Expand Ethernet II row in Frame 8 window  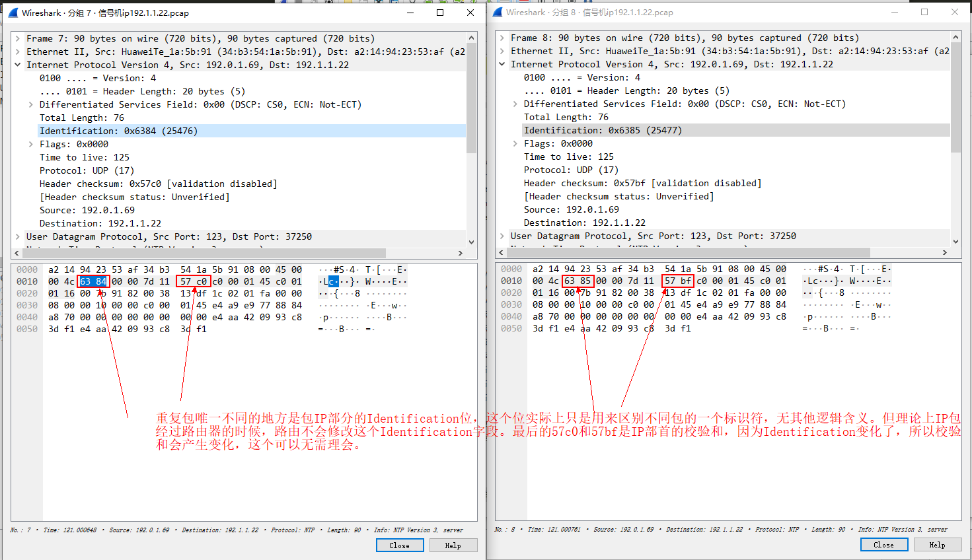[502, 51]
